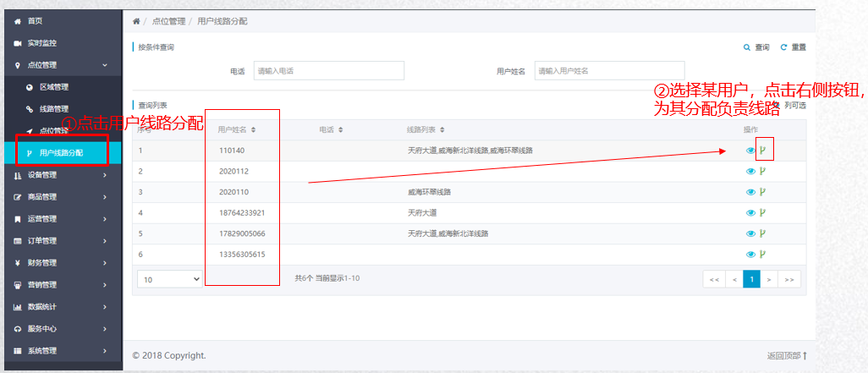
Task: Click route cell 天府大道 in row 4
Action: (x=422, y=212)
